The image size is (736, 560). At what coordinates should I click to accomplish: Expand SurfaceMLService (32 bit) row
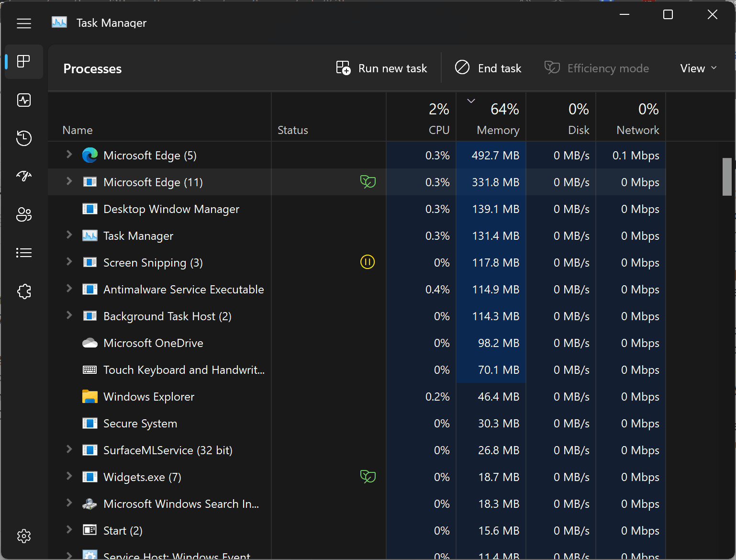(x=69, y=449)
